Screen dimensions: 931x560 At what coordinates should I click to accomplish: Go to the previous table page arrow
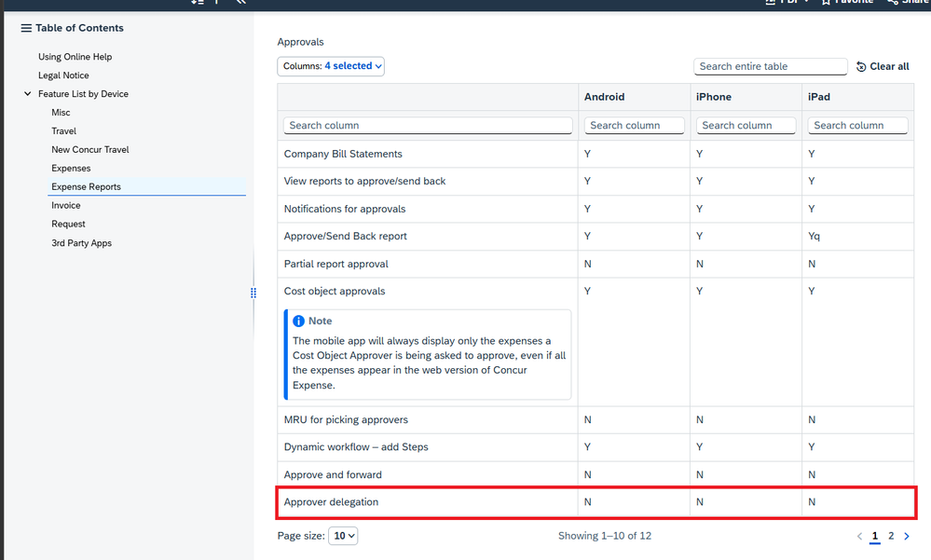click(859, 537)
